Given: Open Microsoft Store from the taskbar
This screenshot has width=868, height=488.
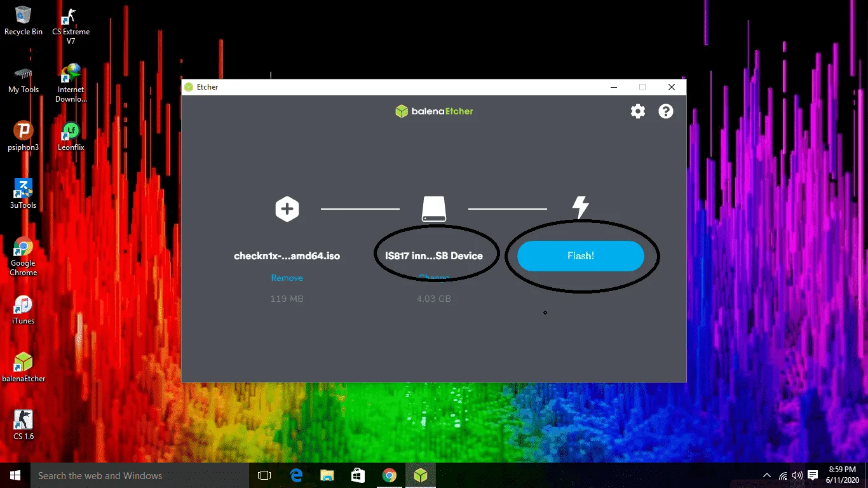Looking at the screenshot, I should pos(358,475).
